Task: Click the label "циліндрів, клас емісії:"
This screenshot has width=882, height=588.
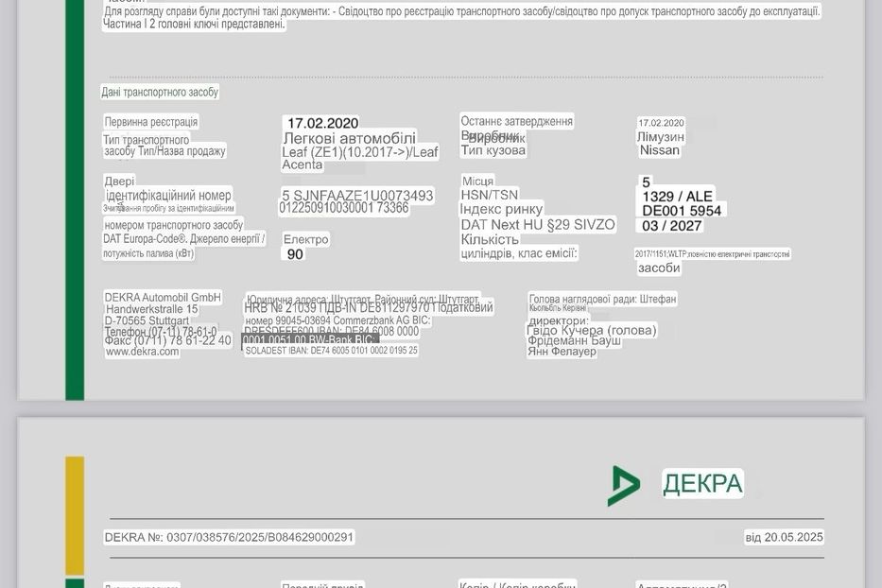Action: click(519, 253)
